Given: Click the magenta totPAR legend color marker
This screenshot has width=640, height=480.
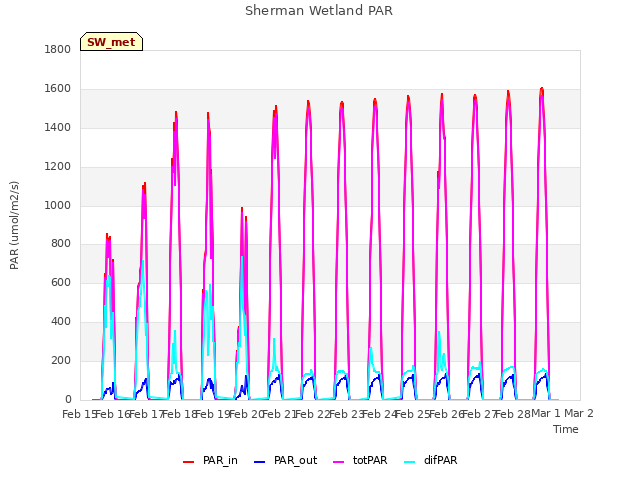Looking at the screenshot, I should pos(339,462).
